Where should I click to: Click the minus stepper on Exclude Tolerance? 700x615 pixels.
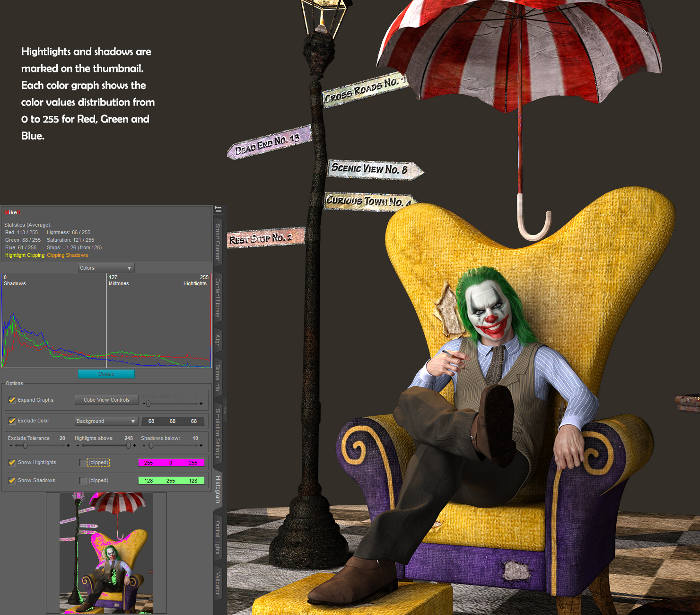pyautogui.click(x=10, y=445)
